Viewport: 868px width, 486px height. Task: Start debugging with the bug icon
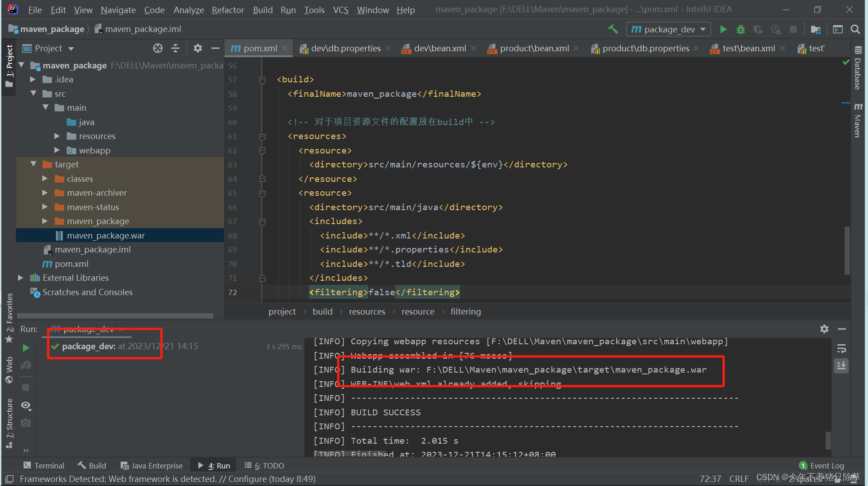point(741,29)
